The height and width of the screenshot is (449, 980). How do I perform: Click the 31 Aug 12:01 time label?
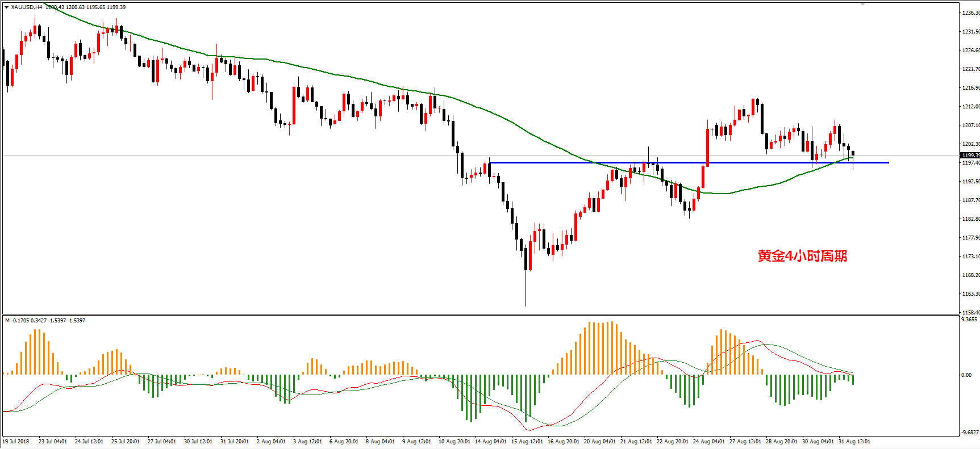coord(854,442)
